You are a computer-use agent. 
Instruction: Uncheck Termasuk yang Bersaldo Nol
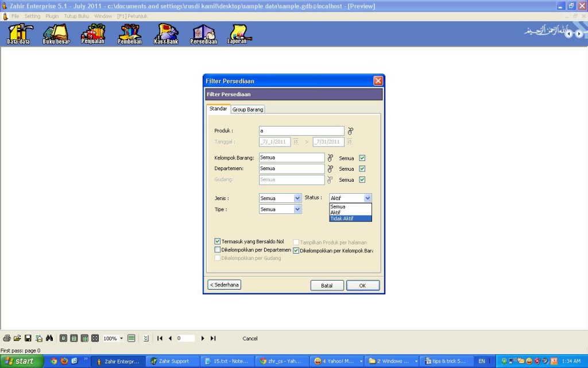point(218,241)
